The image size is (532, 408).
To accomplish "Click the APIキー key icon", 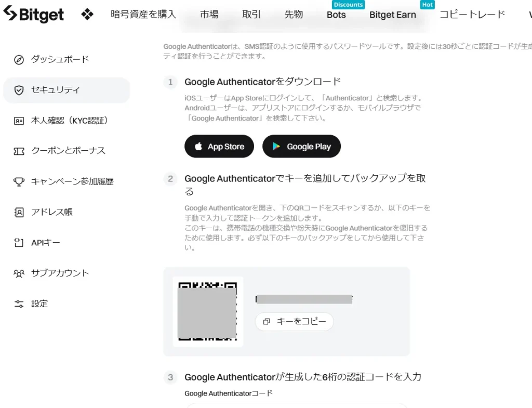I will 19,243.
